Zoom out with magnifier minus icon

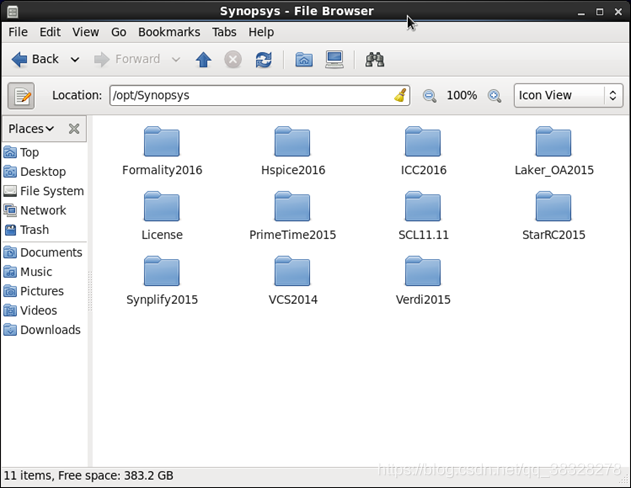click(x=429, y=96)
